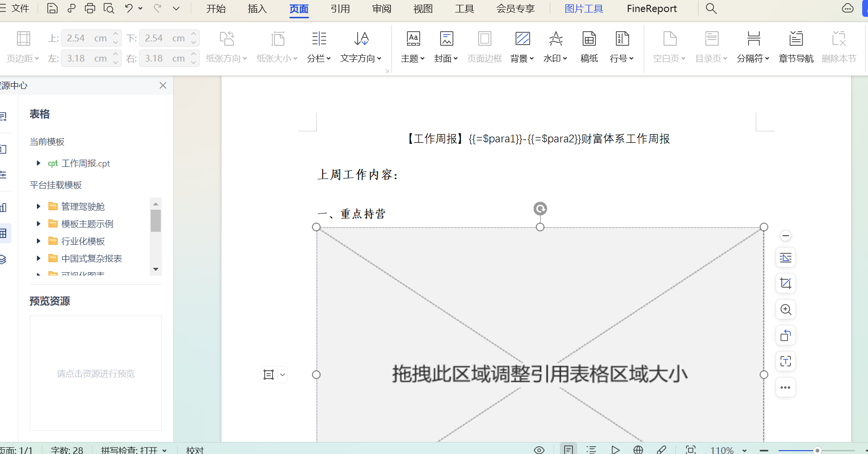
Task: Switch to page layout view in status bar
Action: (569, 450)
